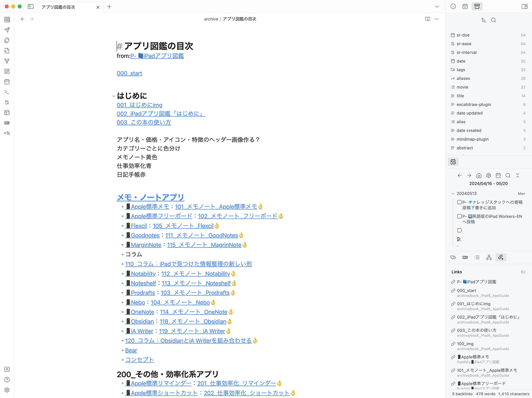Check the 英語版のiPad Workers-EN task
The width and height of the screenshot is (532, 398).
[460, 216]
